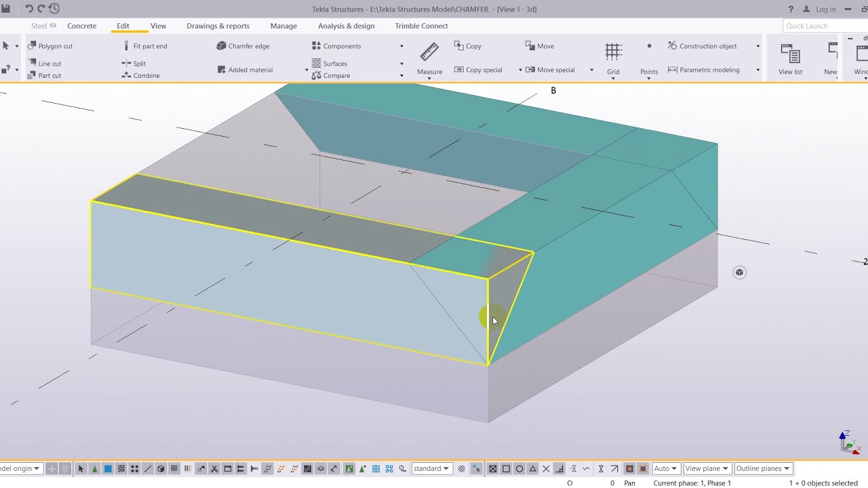The height and width of the screenshot is (488, 868).
Task: Switch to the View tab
Action: click(x=158, y=26)
